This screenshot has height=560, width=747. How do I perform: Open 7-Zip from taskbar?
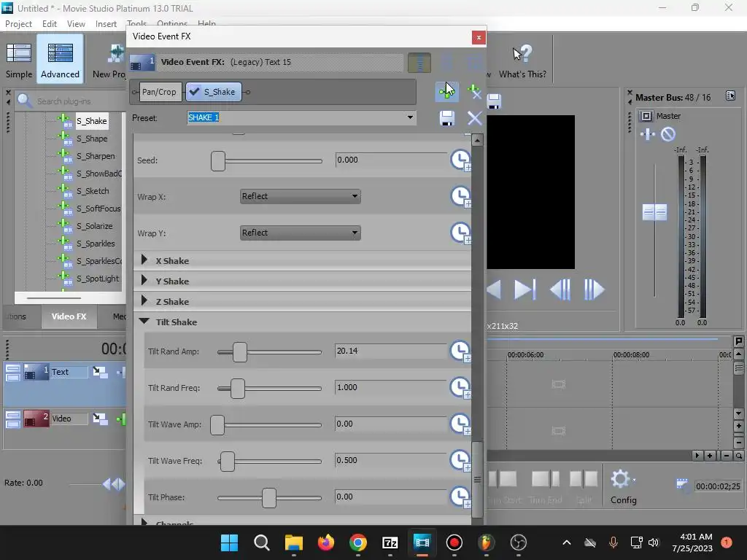click(390, 542)
